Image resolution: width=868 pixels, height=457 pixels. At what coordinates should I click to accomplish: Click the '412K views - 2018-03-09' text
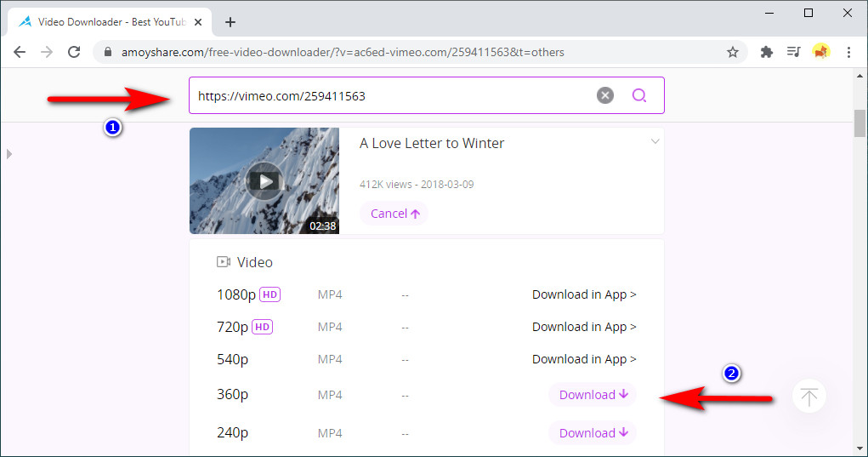point(417,185)
